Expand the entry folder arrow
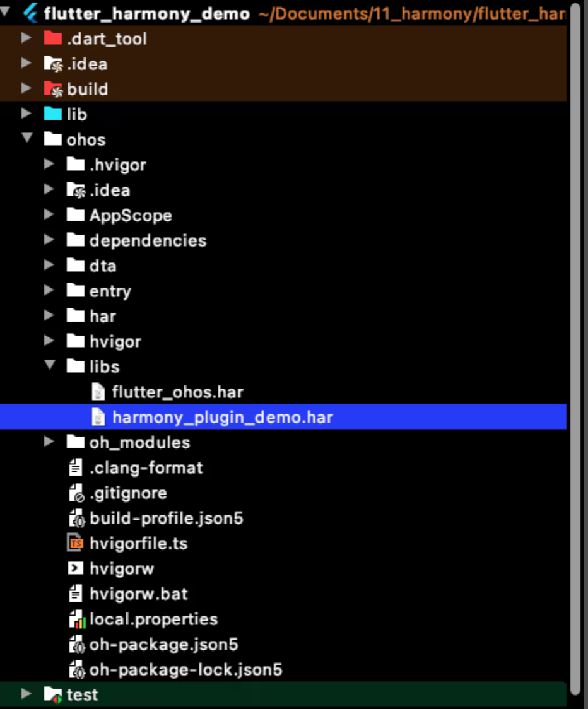This screenshot has height=709, width=588. coord(49,290)
